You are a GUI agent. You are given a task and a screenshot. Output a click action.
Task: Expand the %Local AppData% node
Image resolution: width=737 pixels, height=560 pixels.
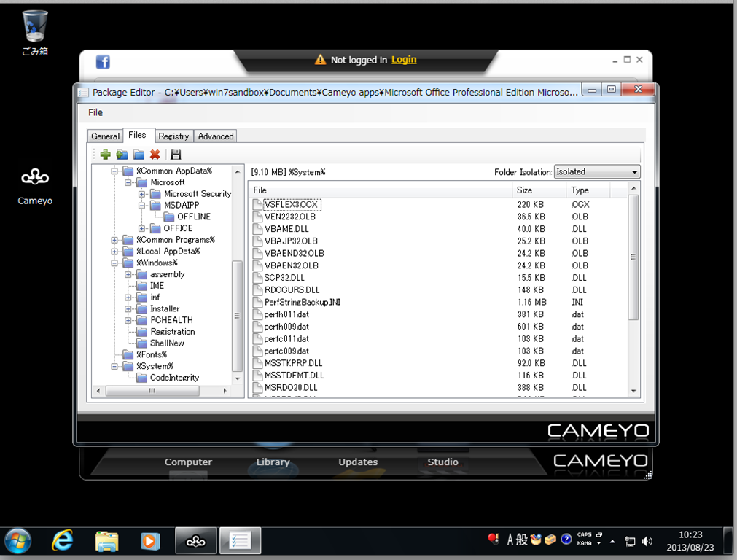[114, 252]
